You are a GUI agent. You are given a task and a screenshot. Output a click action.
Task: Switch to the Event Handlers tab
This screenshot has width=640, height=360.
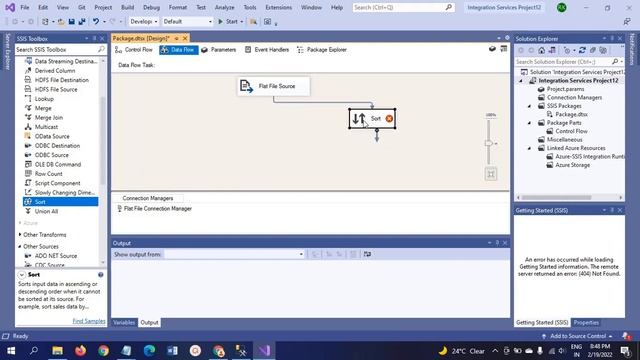(267, 50)
